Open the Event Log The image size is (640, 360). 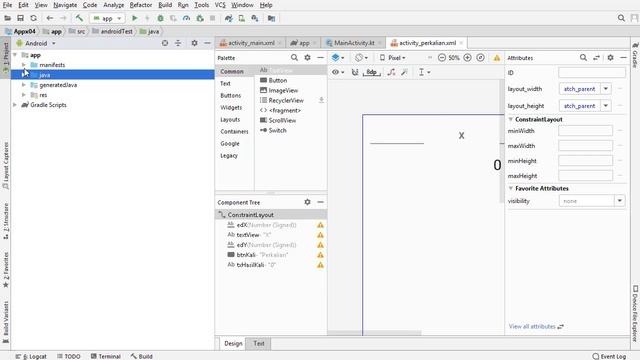point(609,356)
